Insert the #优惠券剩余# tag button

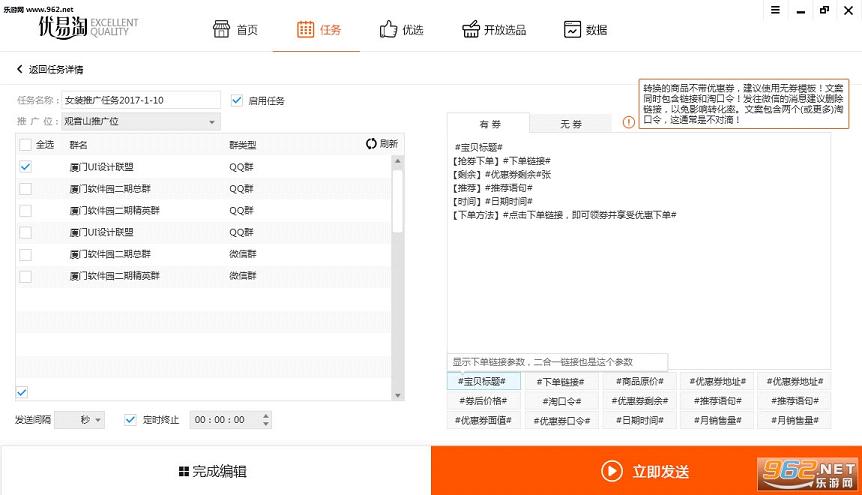click(639, 401)
